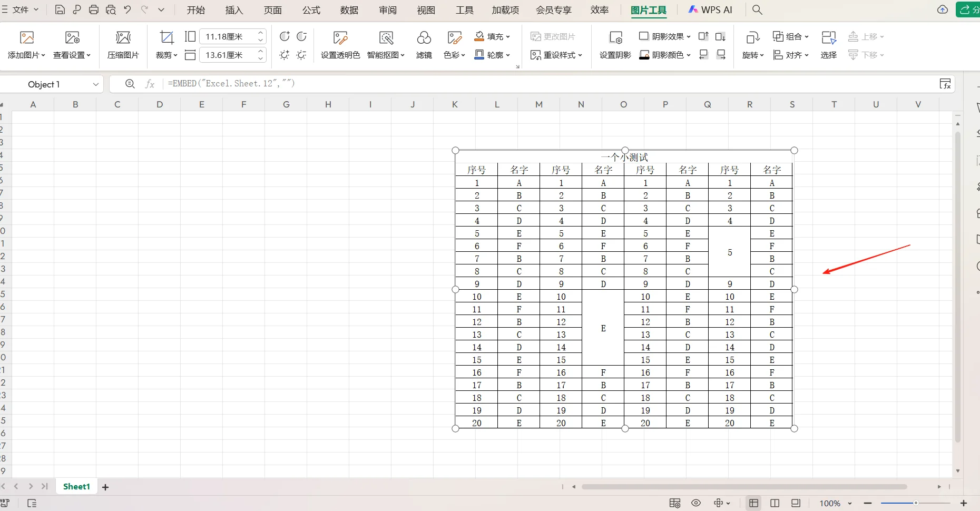Switch to the Data (数据) tab
The height and width of the screenshot is (511, 980).
point(349,10)
